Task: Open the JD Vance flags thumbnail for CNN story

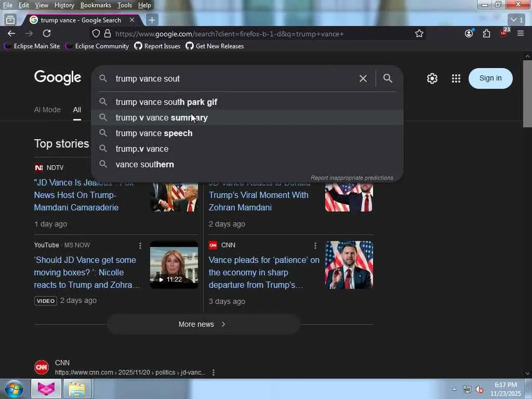Action: (349, 265)
